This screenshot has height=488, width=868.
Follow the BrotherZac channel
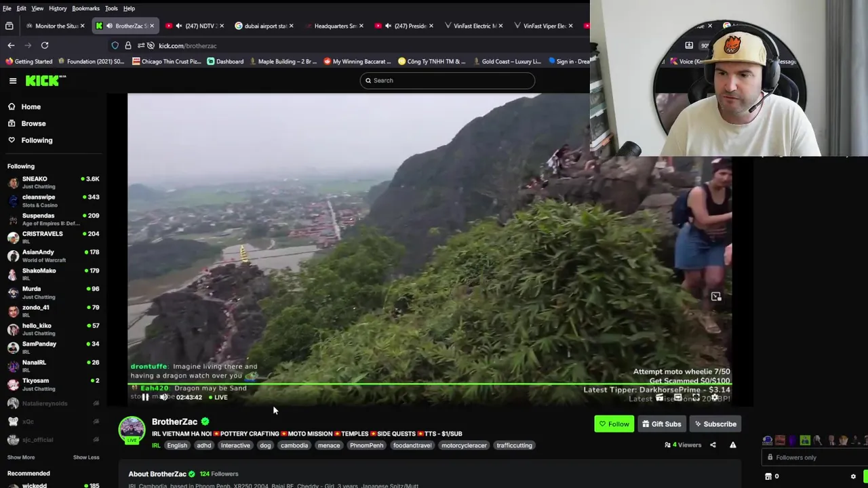pyautogui.click(x=614, y=424)
